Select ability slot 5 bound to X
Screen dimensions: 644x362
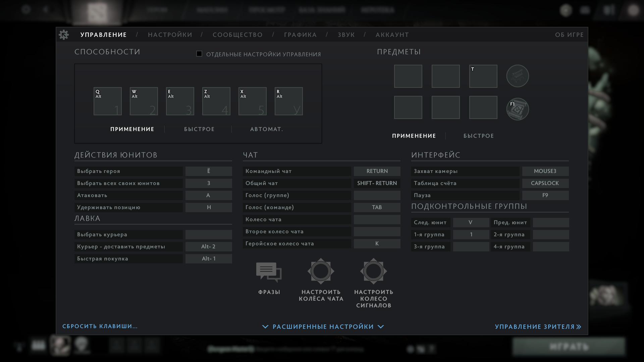click(253, 101)
